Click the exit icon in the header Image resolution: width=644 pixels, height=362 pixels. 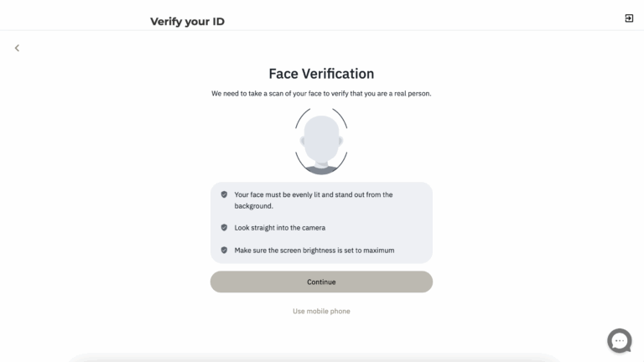629,18
